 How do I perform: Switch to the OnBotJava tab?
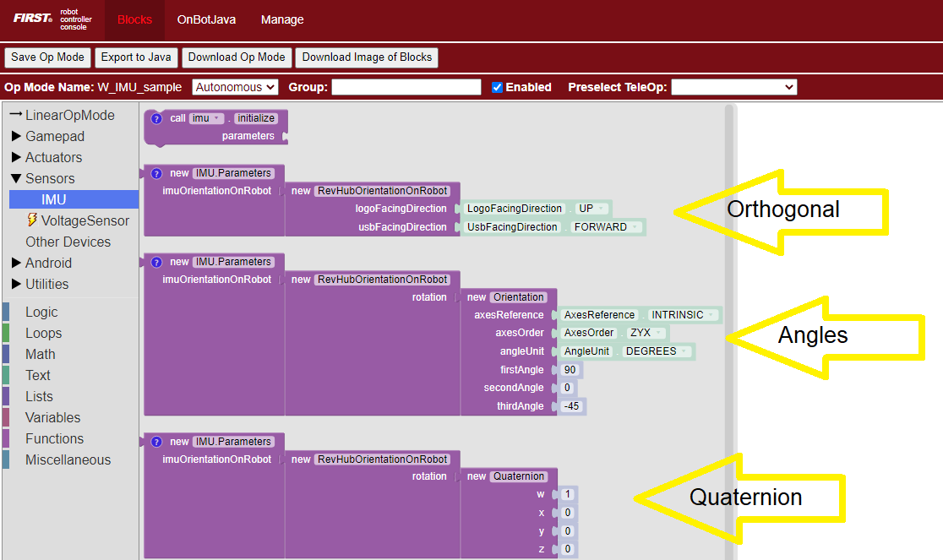click(206, 19)
